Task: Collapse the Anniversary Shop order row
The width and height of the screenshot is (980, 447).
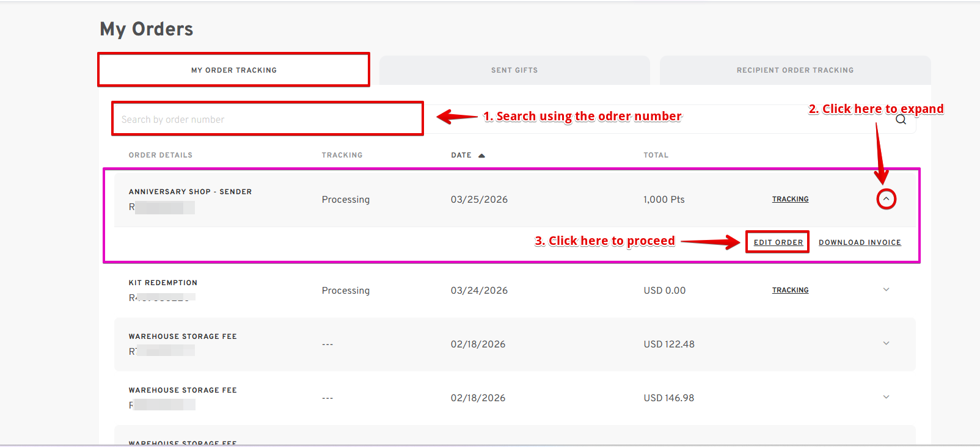Action: (886, 199)
